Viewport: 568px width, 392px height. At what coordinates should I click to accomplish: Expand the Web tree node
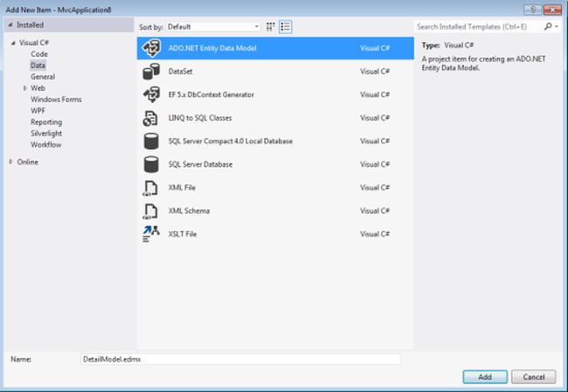tap(25, 88)
